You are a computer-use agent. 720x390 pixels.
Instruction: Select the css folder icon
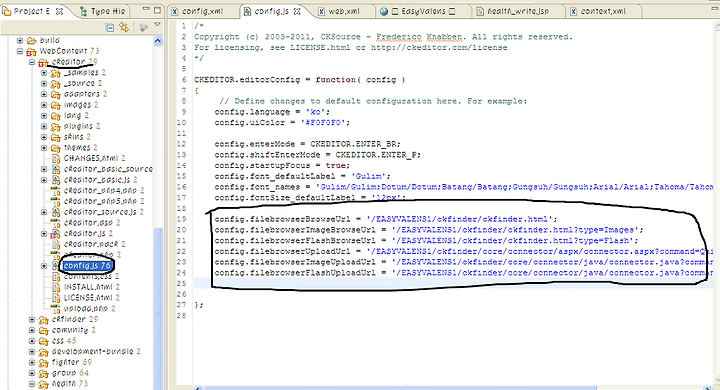44,341
